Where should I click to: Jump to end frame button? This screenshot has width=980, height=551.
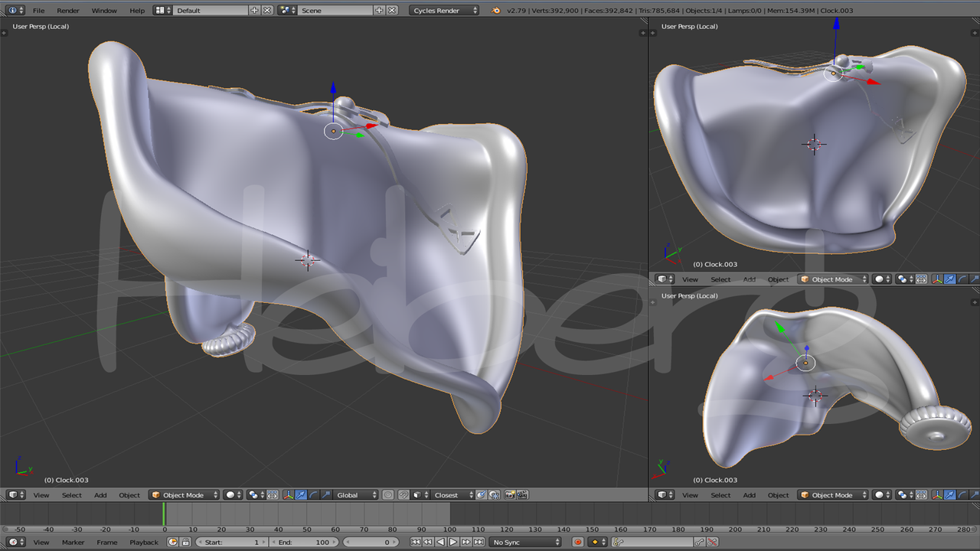[x=479, y=542]
